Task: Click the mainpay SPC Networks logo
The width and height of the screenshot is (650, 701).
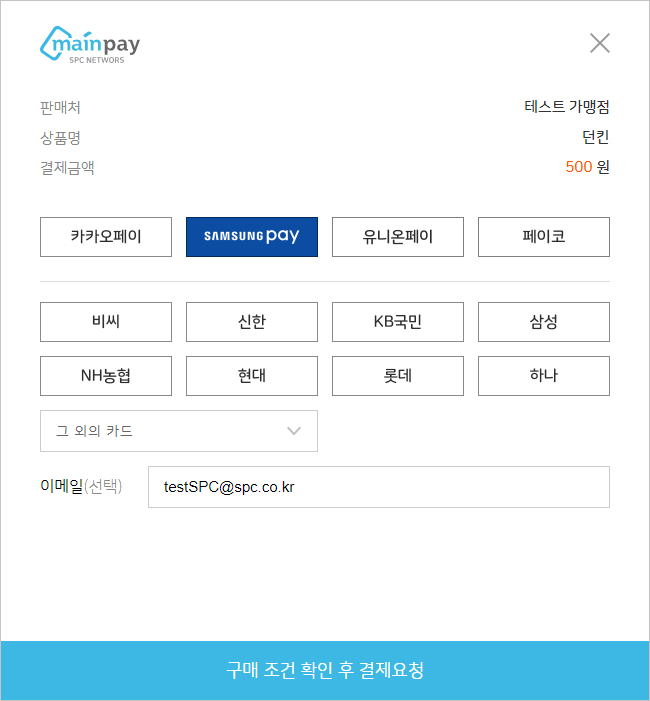Action: click(x=90, y=45)
